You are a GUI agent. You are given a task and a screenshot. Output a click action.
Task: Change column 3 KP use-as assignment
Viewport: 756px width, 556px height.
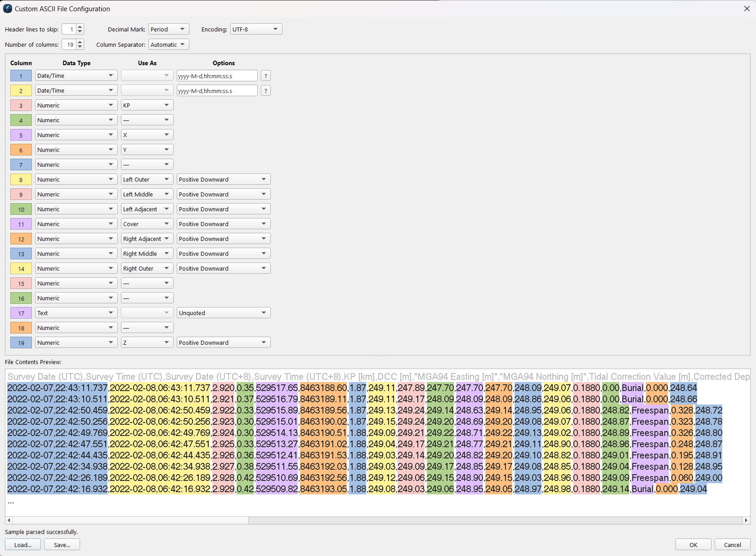147,105
